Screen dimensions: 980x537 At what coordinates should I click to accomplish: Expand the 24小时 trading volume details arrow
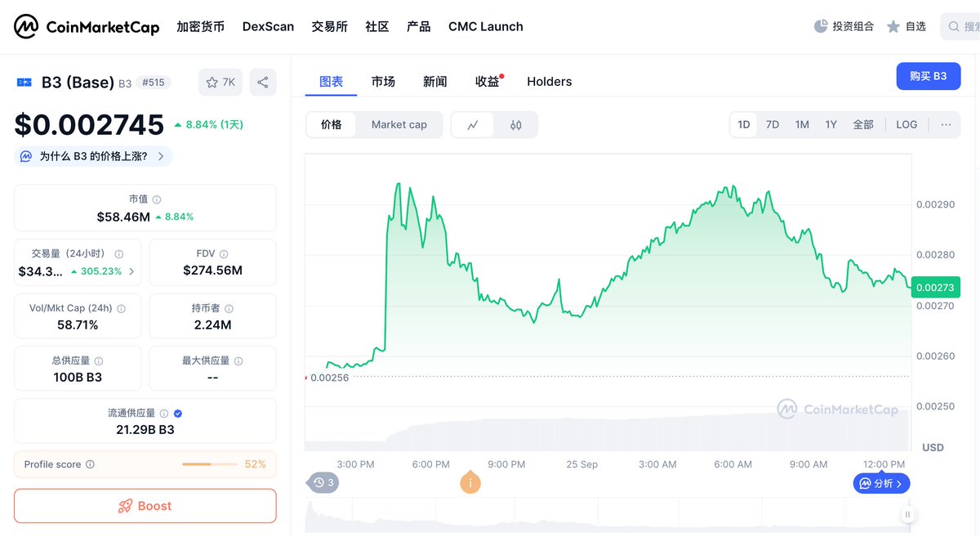click(132, 271)
